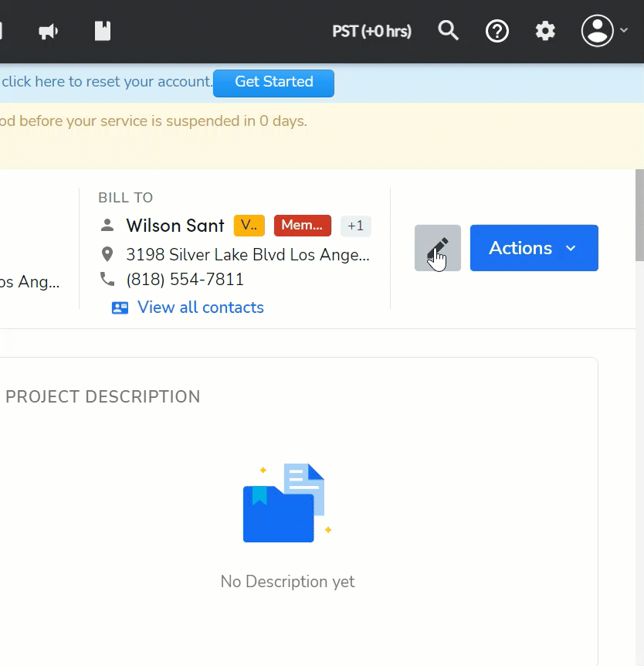644x666 pixels.
Task: Click the PROJECT DESCRIPTION heading
Action: [103, 396]
